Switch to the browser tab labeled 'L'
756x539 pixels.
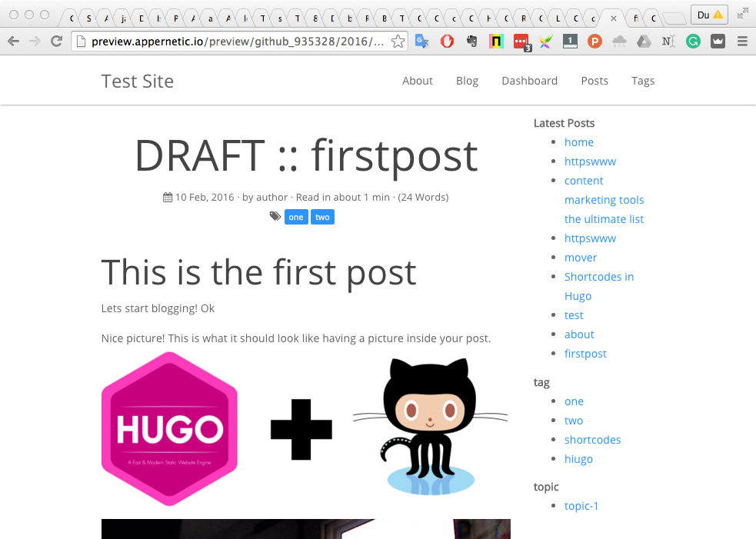click(x=558, y=18)
